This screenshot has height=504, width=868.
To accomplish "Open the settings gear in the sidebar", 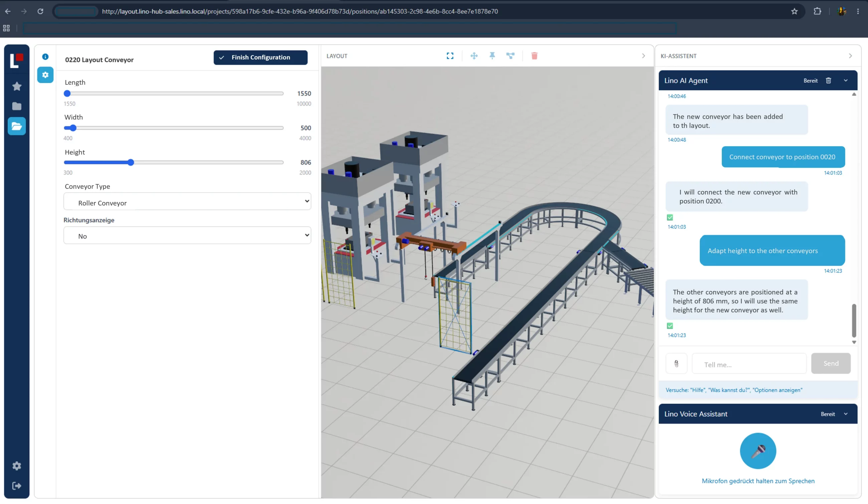I will coord(17,466).
